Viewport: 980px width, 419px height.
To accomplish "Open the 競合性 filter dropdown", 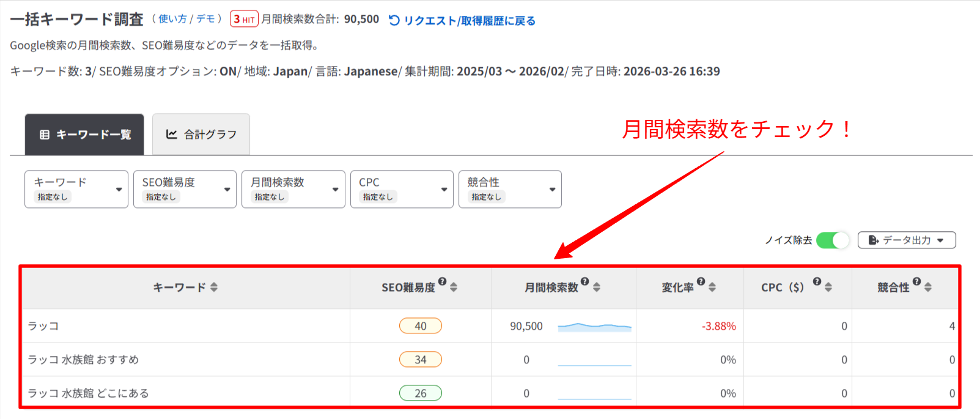I will click(510, 189).
